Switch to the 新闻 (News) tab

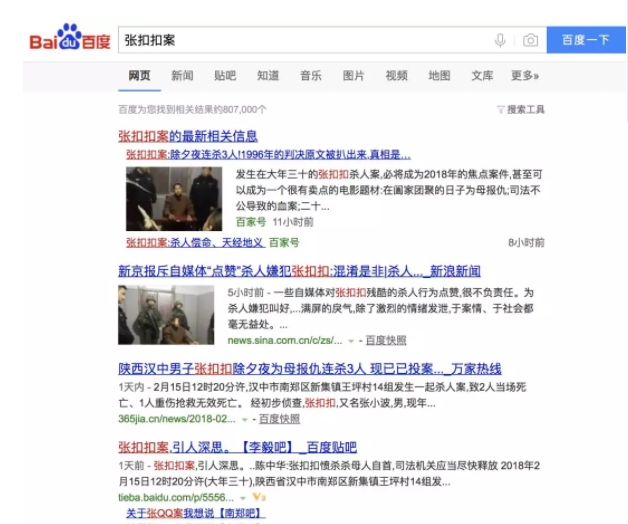pos(182,76)
